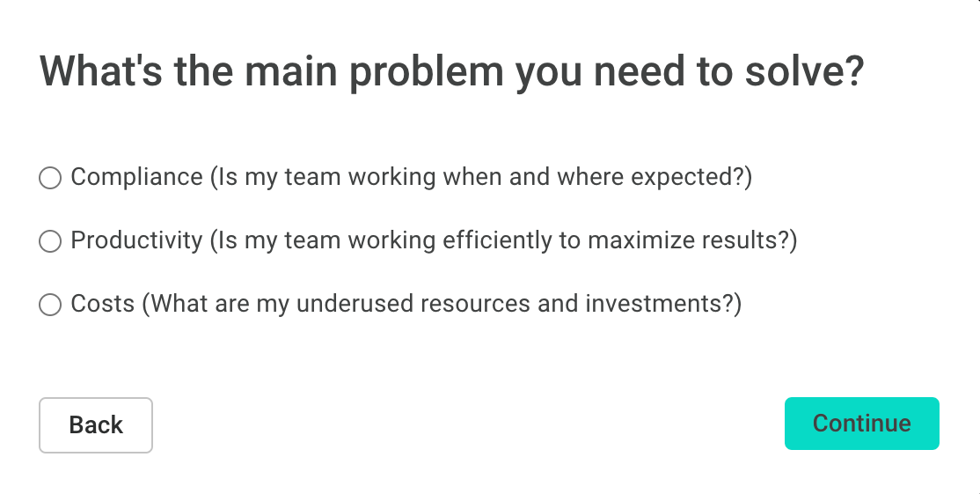This screenshot has height=494, width=980.
Task: Choose the 'Costs' option label text
Action: point(103,304)
